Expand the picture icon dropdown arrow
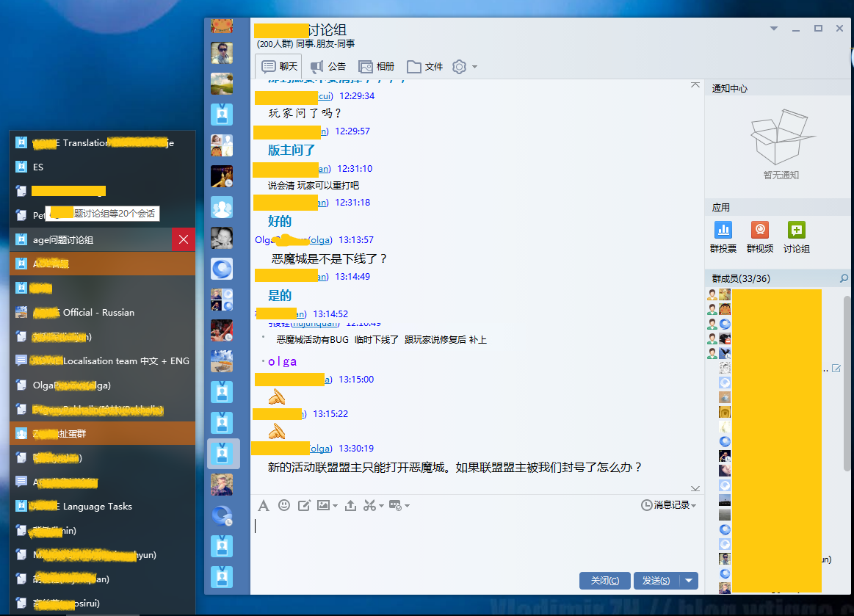Image resolution: width=854 pixels, height=616 pixels. pos(334,506)
